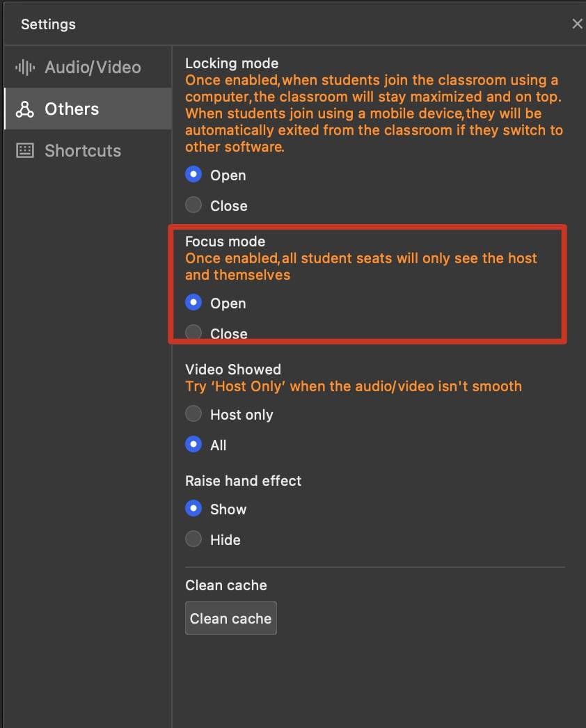Click the Audio/Video waveform icon

[x=25, y=68]
